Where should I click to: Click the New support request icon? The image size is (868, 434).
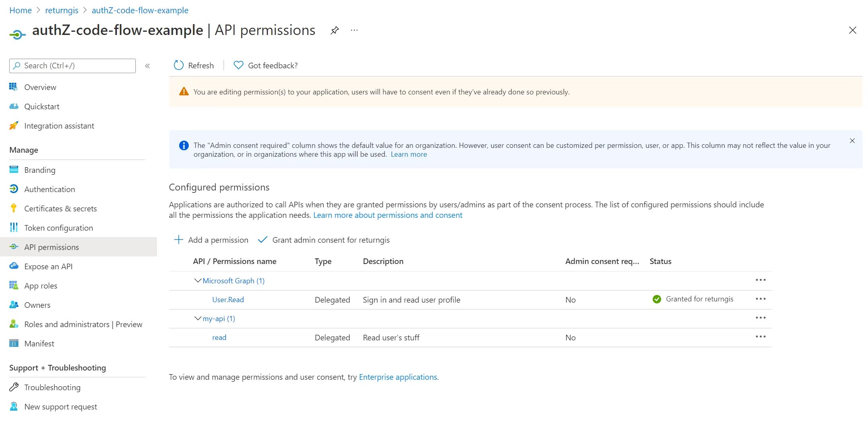(x=14, y=406)
